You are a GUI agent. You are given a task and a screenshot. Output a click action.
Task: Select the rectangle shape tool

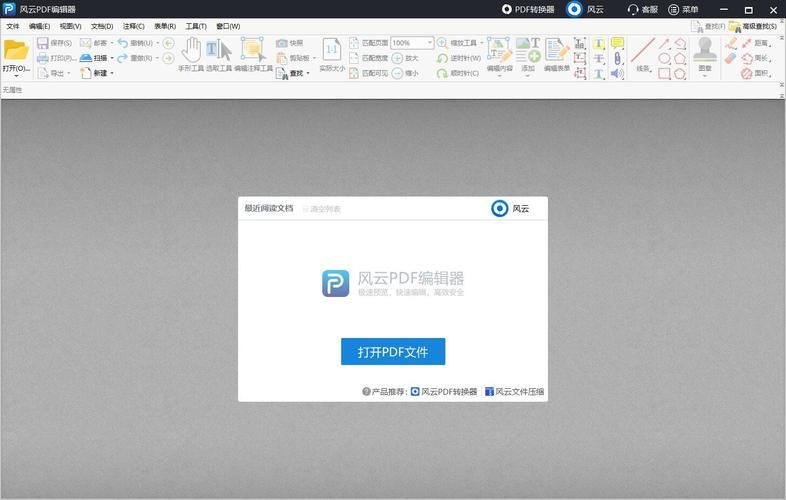tap(664, 74)
